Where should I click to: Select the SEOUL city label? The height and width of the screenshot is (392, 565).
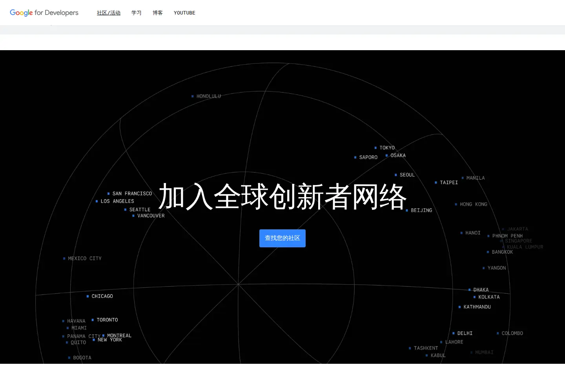407,175
